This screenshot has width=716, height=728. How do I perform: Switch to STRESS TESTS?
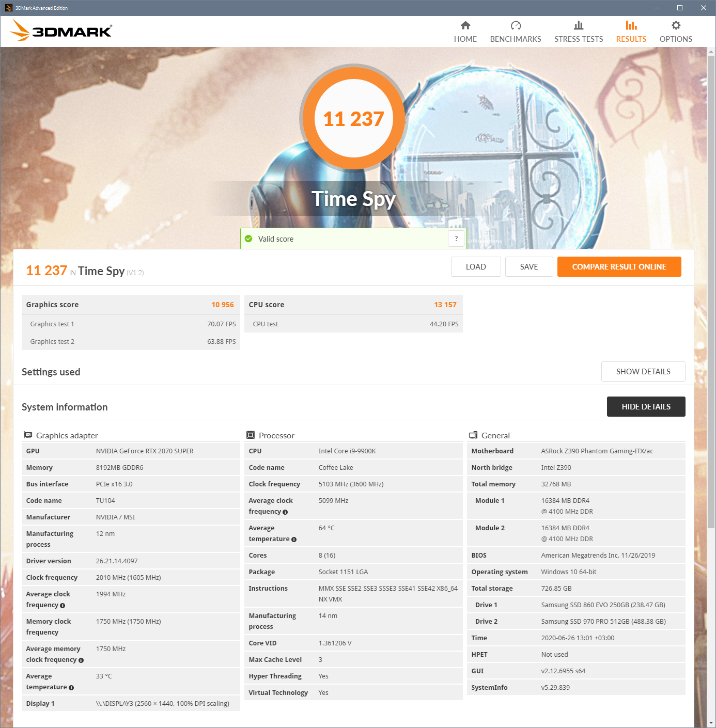point(579,32)
